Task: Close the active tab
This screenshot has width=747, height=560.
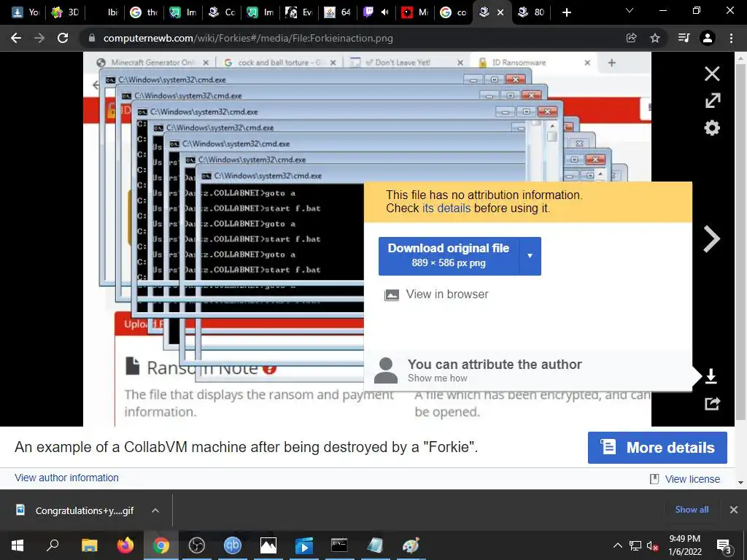Action: (500, 12)
